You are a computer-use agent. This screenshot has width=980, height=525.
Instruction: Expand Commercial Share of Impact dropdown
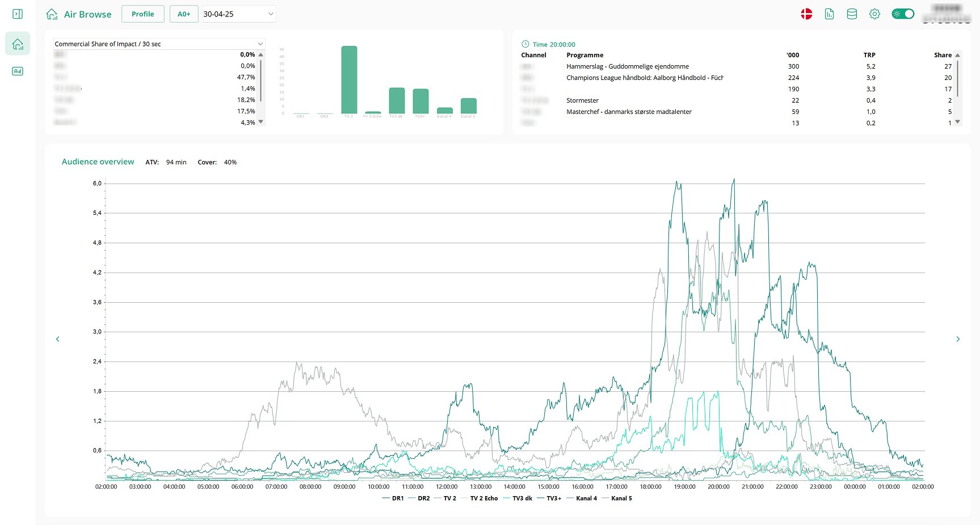[x=159, y=44]
